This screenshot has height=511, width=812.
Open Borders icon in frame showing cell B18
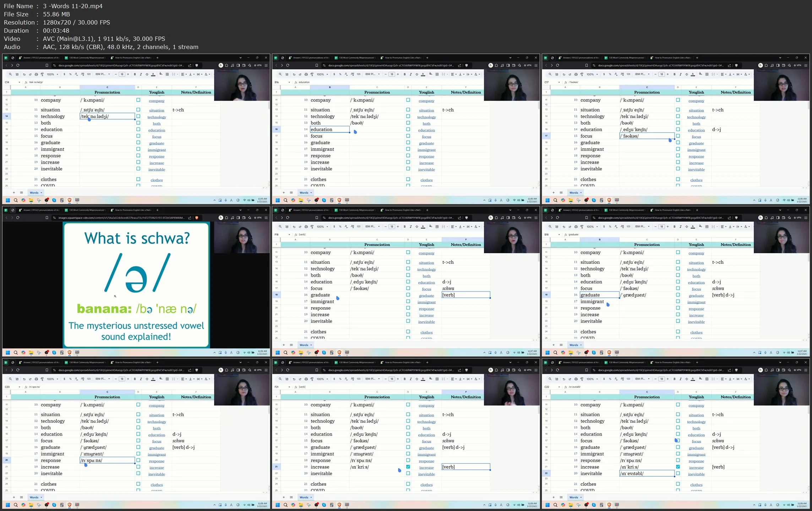point(707,227)
